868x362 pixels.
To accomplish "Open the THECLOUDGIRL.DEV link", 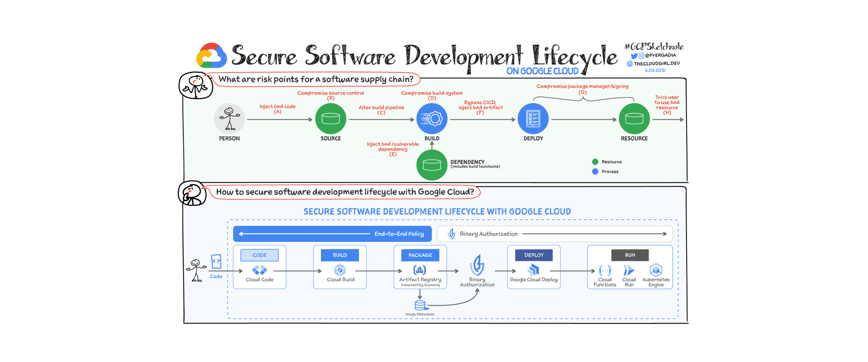I will [x=656, y=64].
